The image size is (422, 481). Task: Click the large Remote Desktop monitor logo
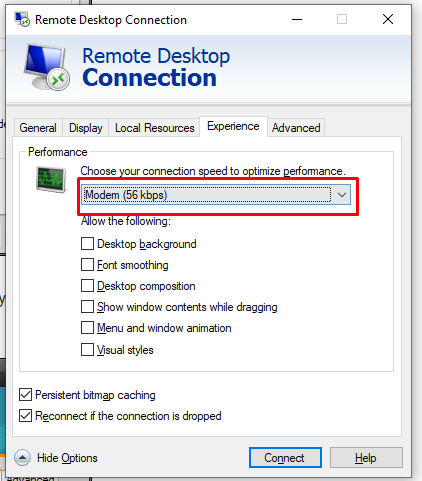click(x=47, y=67)
